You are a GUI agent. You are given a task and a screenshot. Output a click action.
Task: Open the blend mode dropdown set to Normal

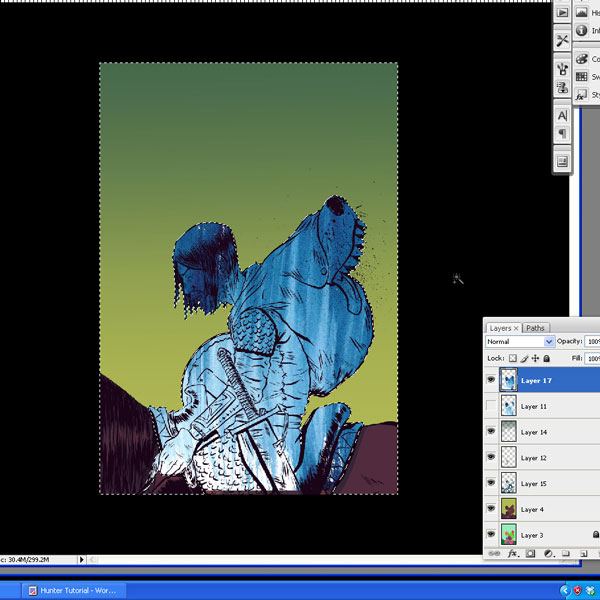[x=519, y=342]
